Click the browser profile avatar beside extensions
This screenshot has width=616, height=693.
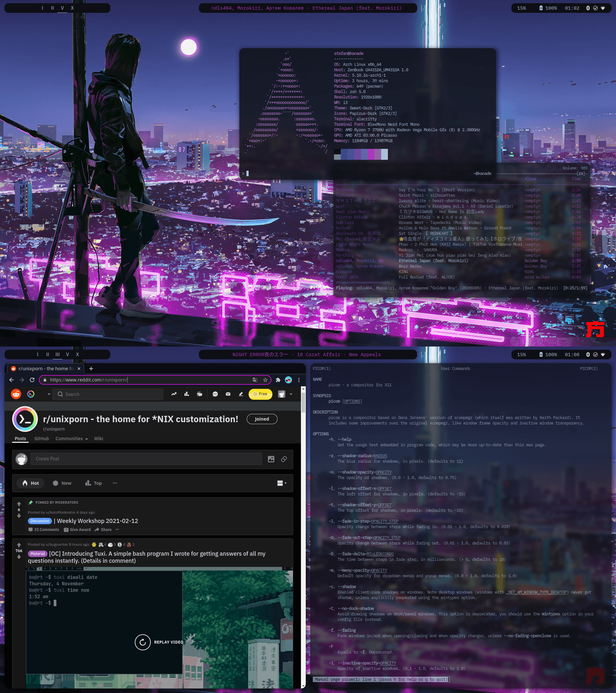pos(288,380)
